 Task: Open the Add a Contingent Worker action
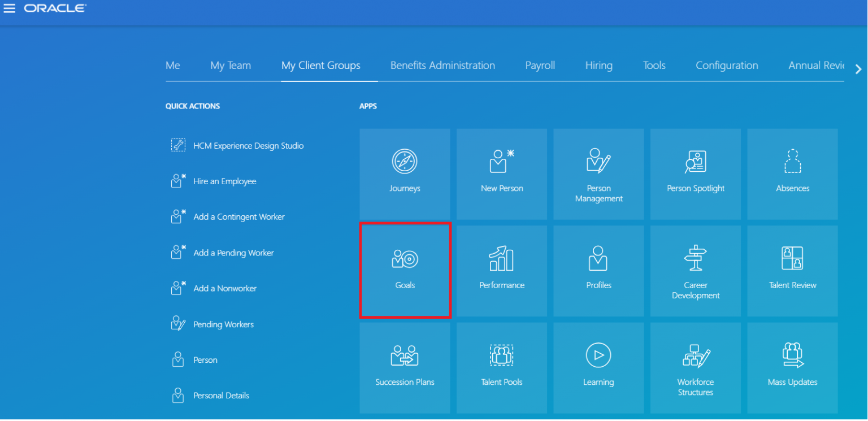[x=238, y=217]
